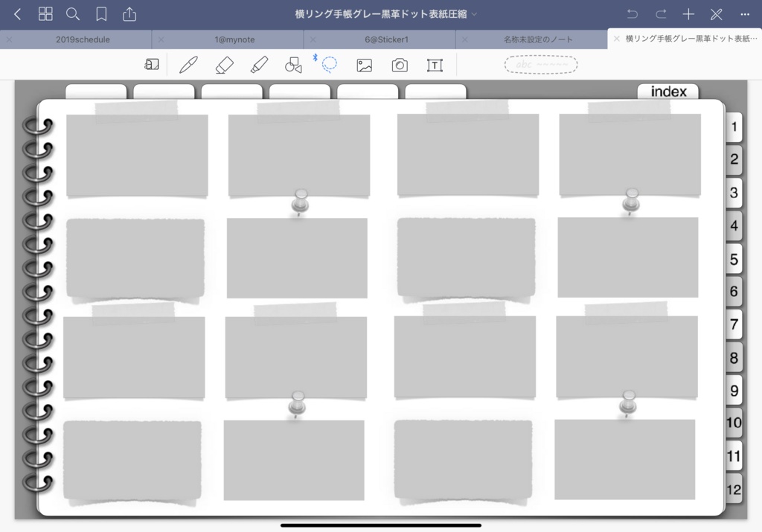
Task: Activate the abc handwriting recognition field
Action: (x=540, y=64)
